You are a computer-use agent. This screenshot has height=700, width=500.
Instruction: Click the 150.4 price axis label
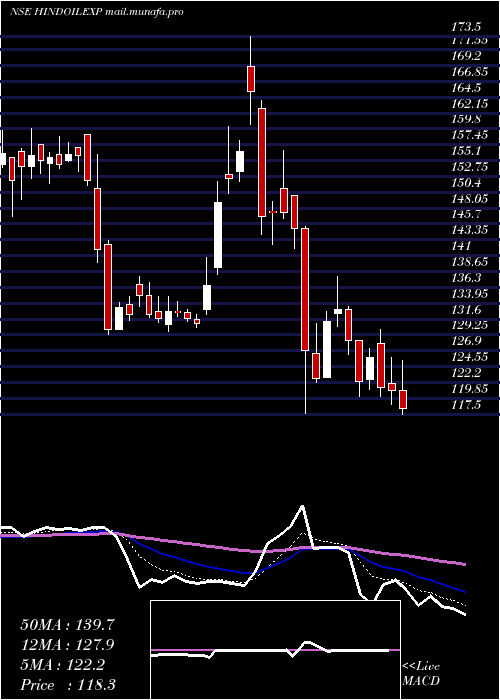[x=466, y=182]
